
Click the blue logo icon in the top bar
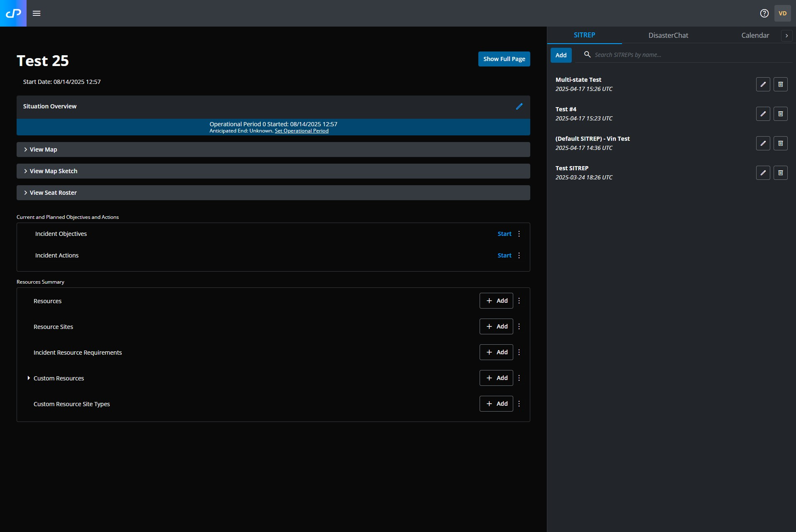point(13,13)
